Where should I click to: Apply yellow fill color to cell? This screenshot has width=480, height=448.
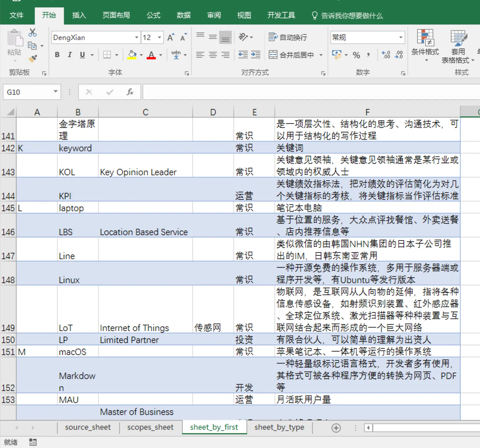tap(132, 55)
